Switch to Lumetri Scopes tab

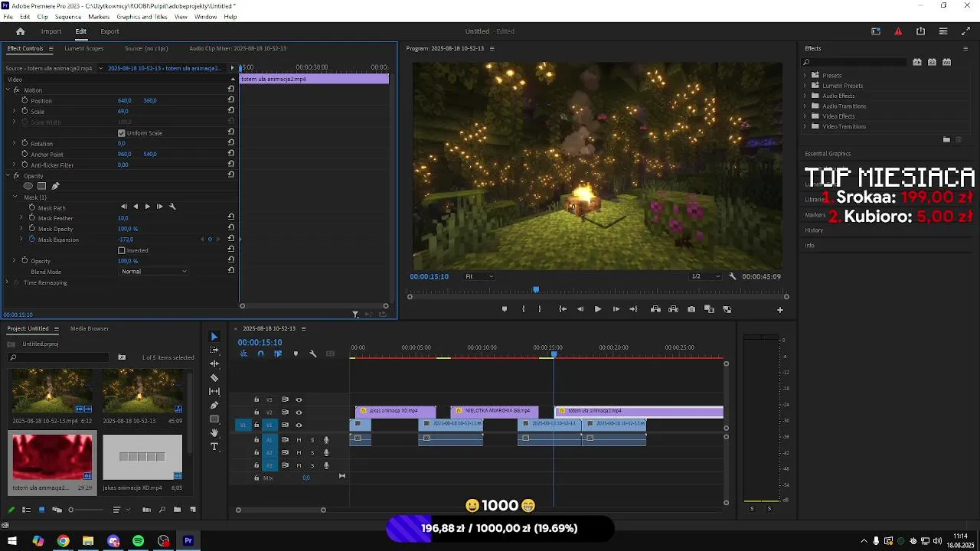tap(84, 48)
